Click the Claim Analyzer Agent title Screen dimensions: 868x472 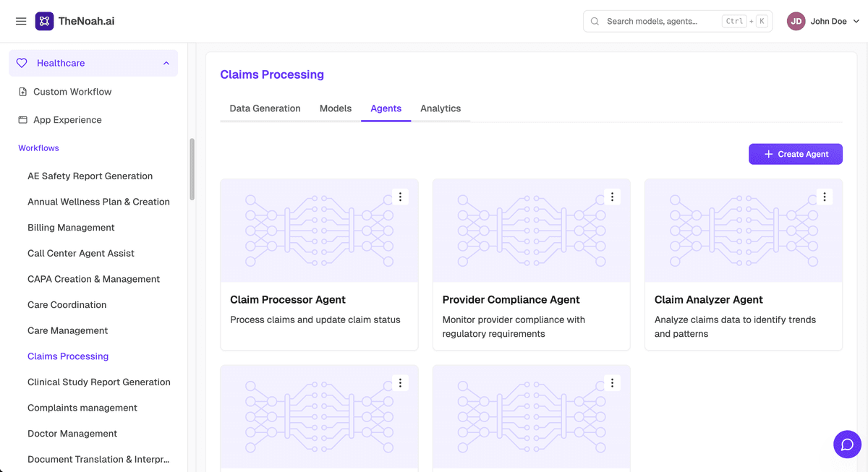[709, 299]
